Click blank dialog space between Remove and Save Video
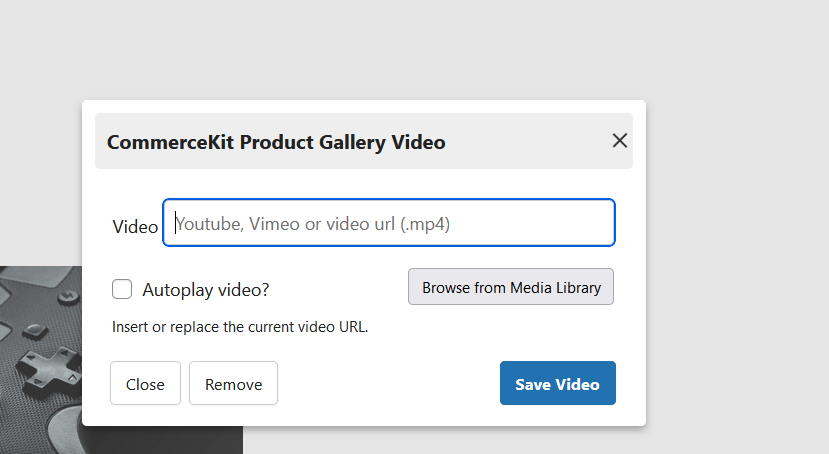The height and width of the screenshot is (454, 829). pos(390,384)
